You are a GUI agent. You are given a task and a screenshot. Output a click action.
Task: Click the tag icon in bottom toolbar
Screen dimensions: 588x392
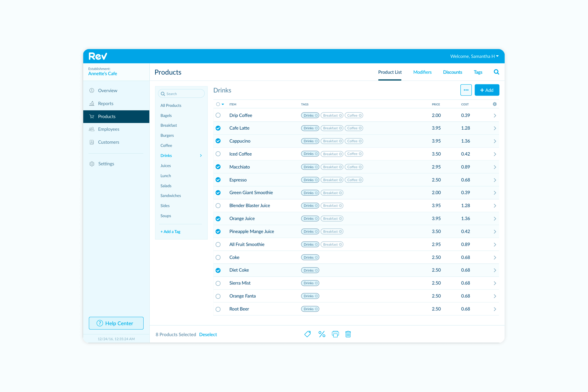click(307, 334)
